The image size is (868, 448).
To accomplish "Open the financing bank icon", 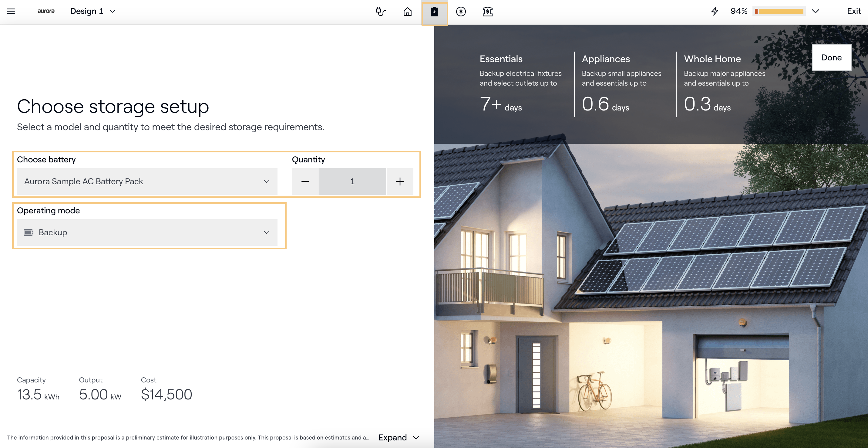I will (x=487, y=12).
